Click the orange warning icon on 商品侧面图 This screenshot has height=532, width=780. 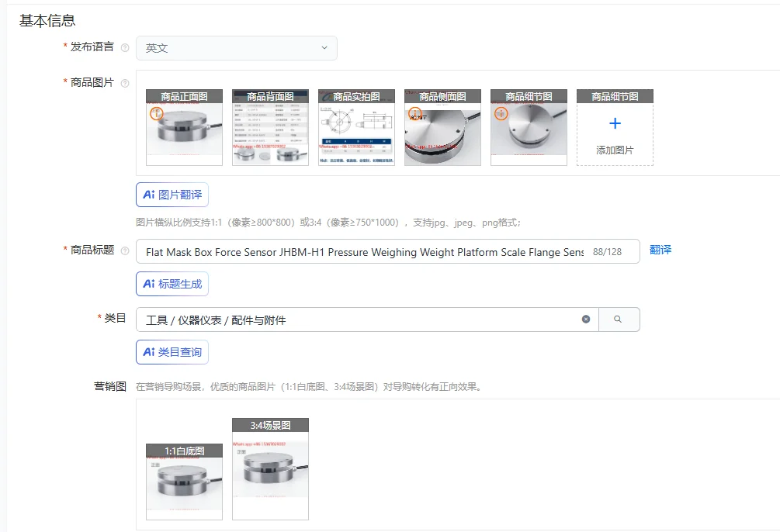(x=415, y=113)
